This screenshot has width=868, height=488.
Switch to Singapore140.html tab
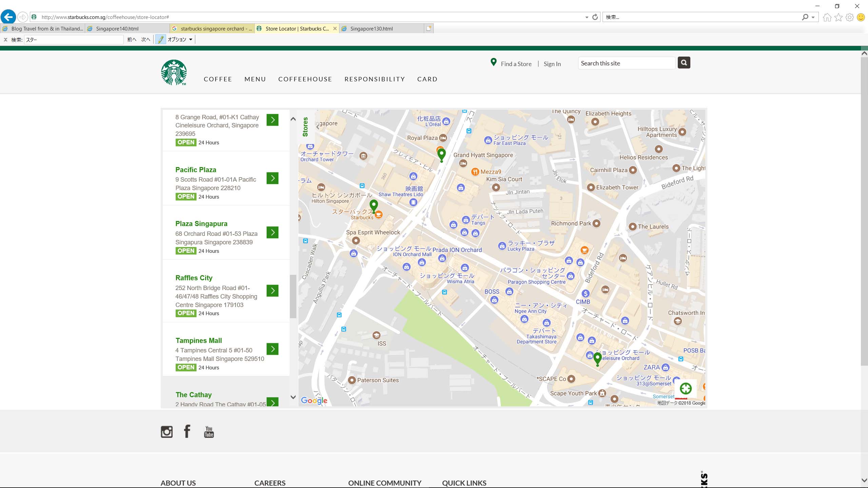point(127,29)
